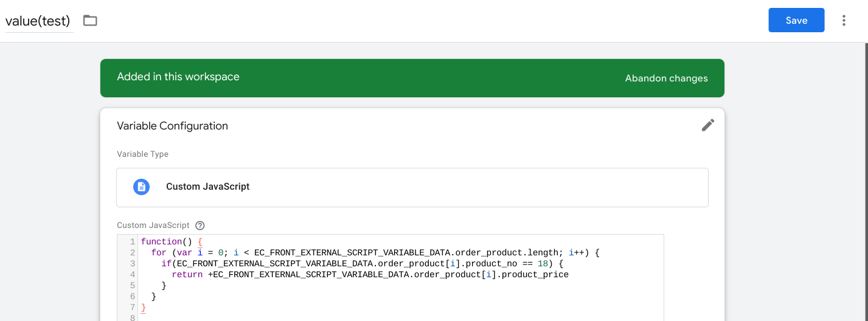Click line number 5 in the editor gutter

pyautogui.click(x=132, y=286)
